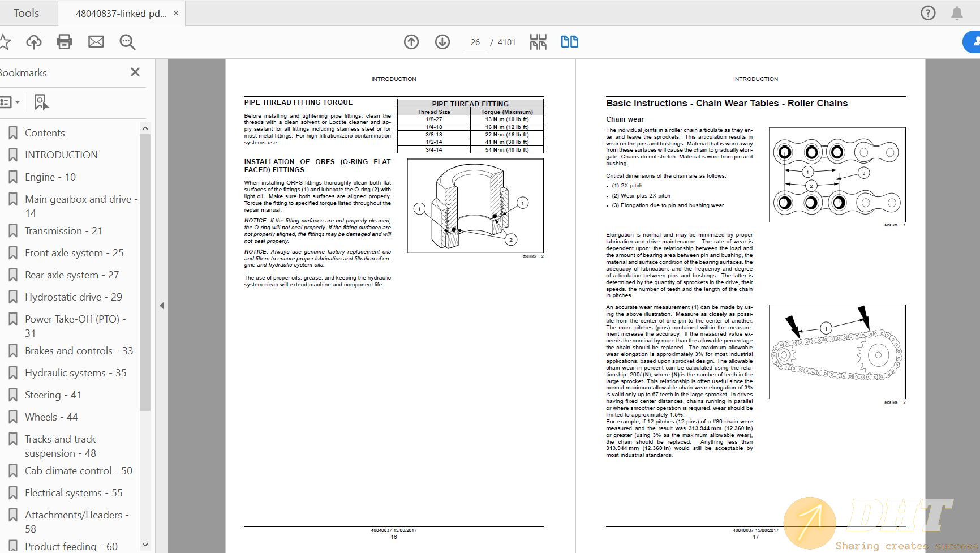980x553 pixels.
Task: Click the page number field showing 26
Action: pos(475,42)
